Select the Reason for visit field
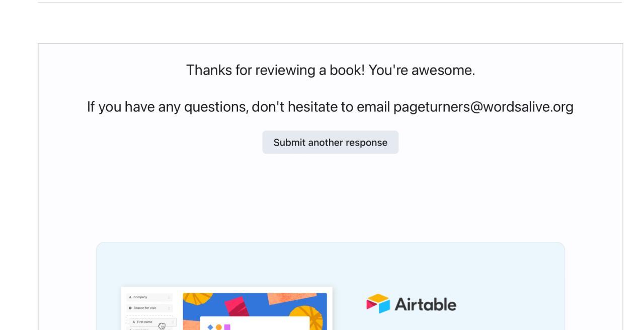This screenshot has height=330, width=644. pyautogui.click(x=148, y=308)
